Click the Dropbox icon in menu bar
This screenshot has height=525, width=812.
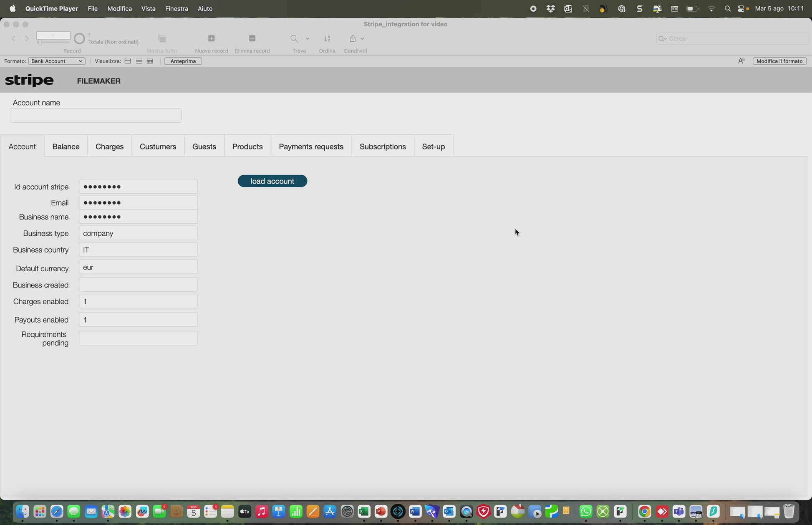[x=550, y=8]
